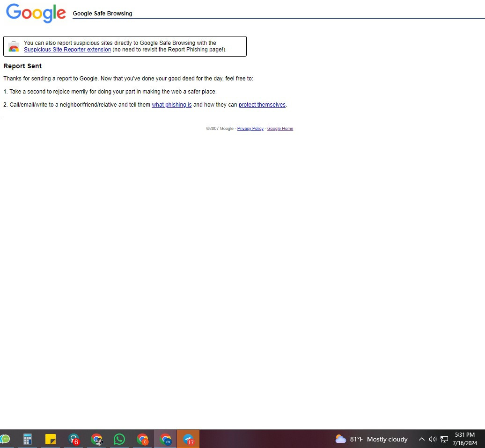Screen dimensions: 485x448
Task: Open the weather widget showing 81°F
Action: (371, 439)
